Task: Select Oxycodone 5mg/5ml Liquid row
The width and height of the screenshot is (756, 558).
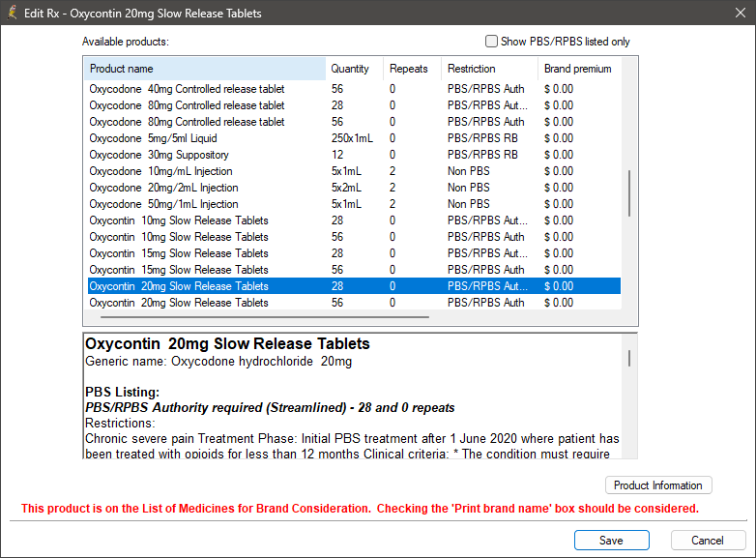Action: pyautogui.click(x=354, y=138)
